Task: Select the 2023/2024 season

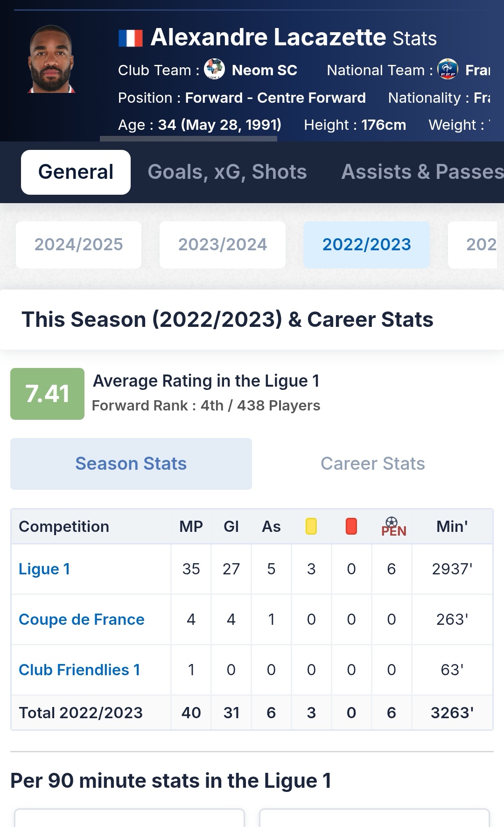Action: pos(223,245)
